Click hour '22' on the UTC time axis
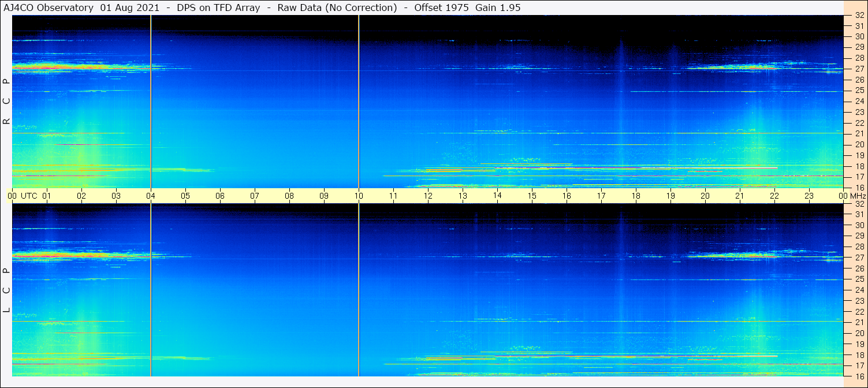868x388 pixels. (774, 196)
